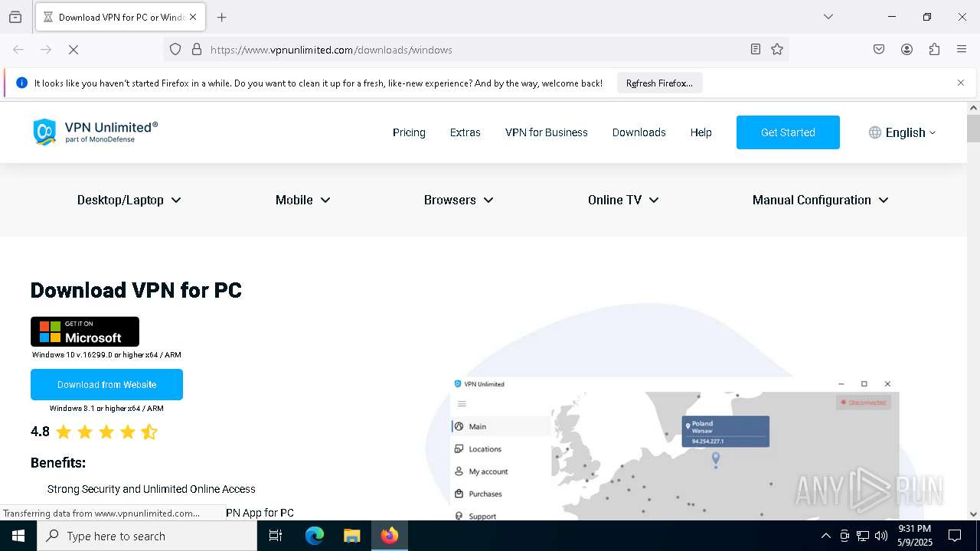Click the first rating star
Image resolution: width=980 pixels, height=551 pixels.
64,432
